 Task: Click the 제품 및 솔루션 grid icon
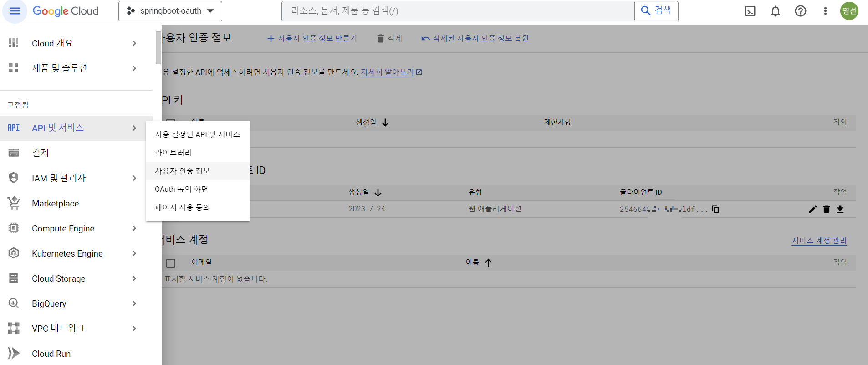(x=14, y=68)
